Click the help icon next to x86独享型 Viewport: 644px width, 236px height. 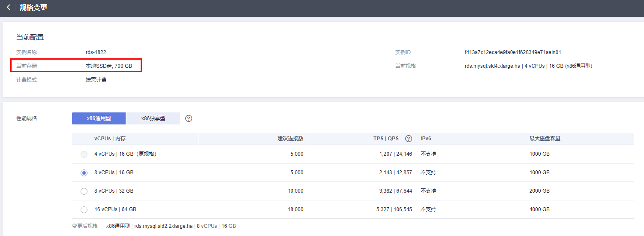pos(189,118)
